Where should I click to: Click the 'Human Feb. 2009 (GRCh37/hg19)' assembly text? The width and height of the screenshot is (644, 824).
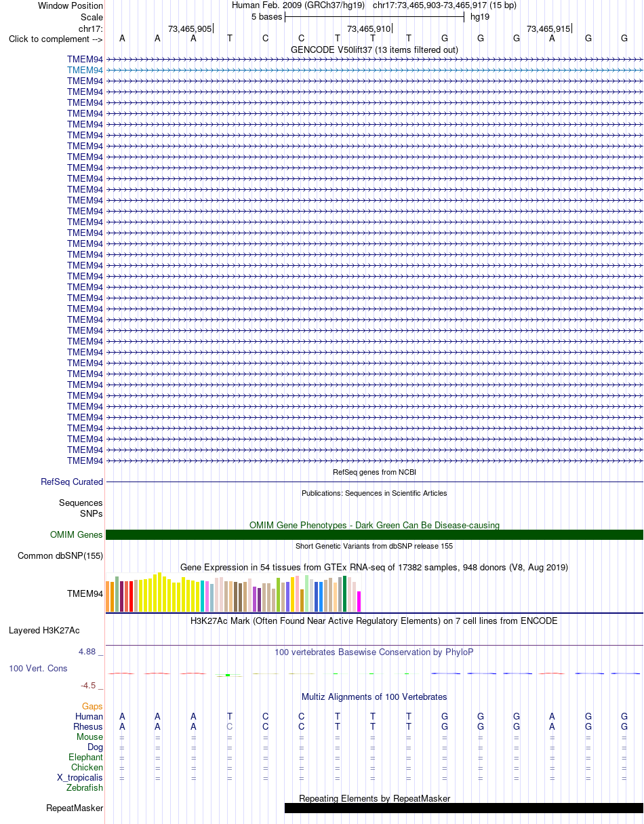(298, 5)
